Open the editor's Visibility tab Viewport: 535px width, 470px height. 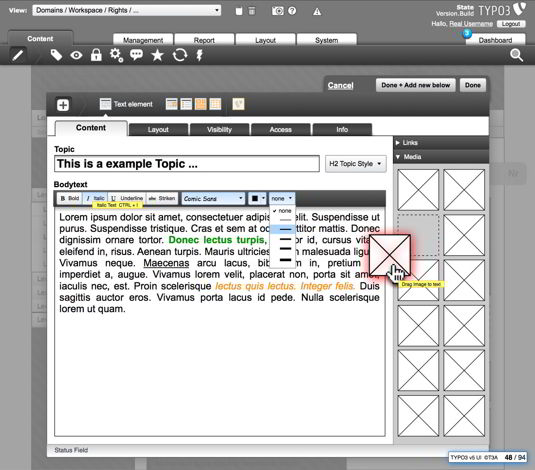219,130
